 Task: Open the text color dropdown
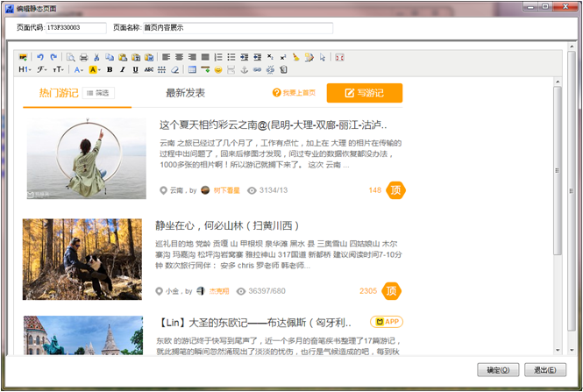pyautogui.click(x=78, y=69)
